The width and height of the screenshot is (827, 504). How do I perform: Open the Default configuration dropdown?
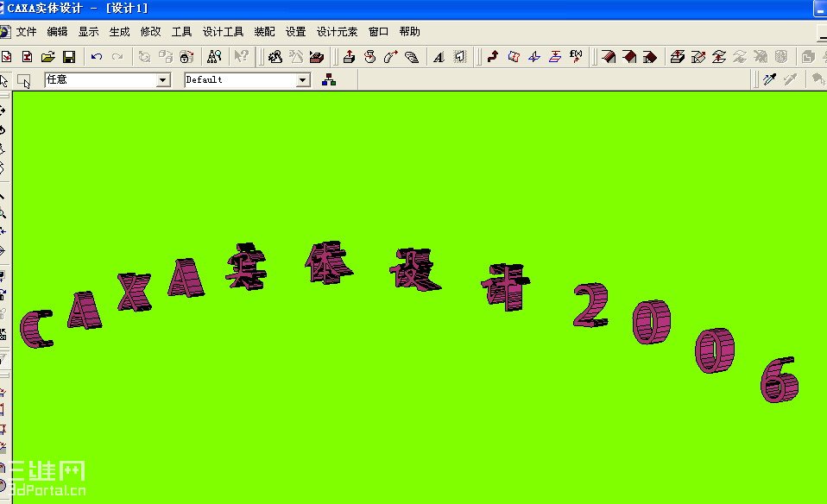tap(302, 80)
